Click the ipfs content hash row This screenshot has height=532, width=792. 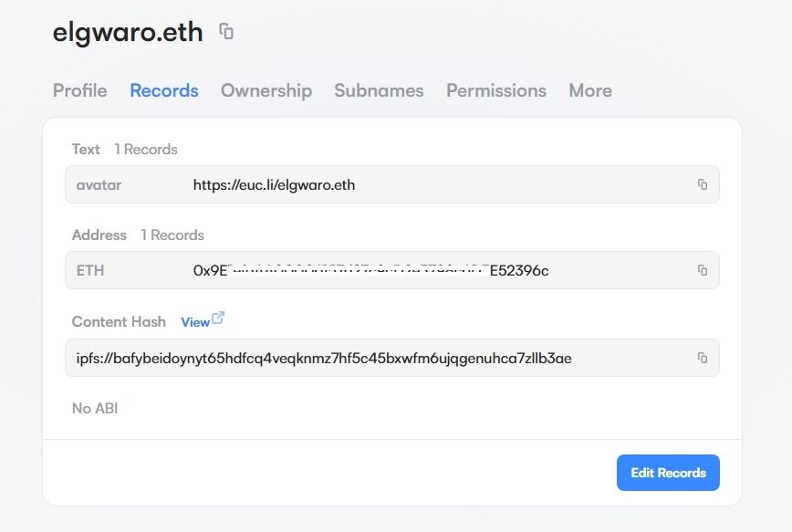click(x=392, y=358)
